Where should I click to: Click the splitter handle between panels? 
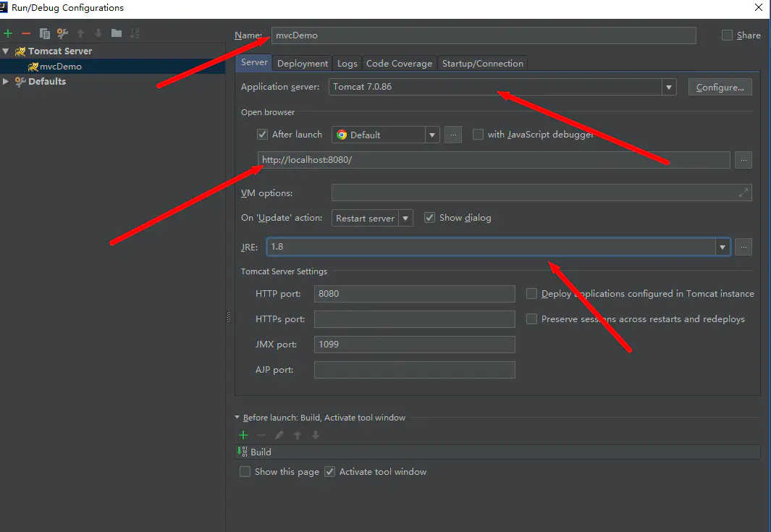click(x=228, y=317)
